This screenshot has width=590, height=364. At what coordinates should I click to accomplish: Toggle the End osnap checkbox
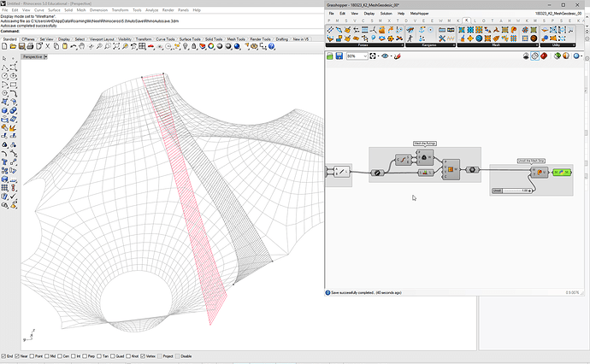tap(4, 356)
